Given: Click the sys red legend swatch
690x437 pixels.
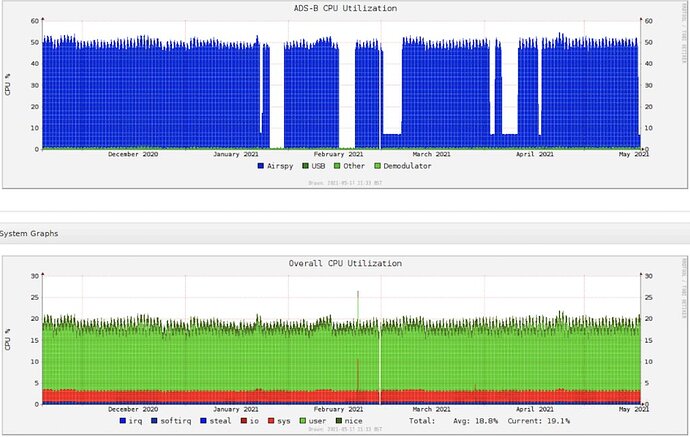Looking at the screenshot, I should tap(271, 421).
